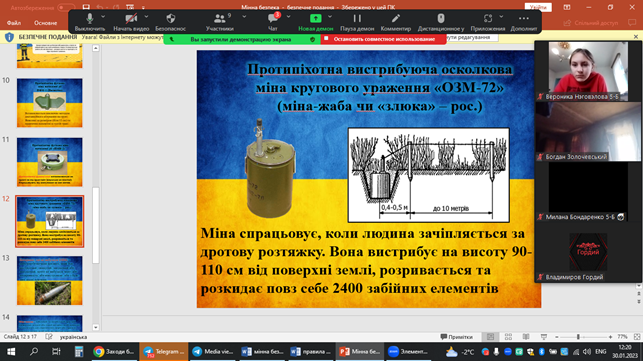The height and width of the screenshot is (361, 643).
Task: Click the Annotate pencil icon
Action: (x=395, y=18)
